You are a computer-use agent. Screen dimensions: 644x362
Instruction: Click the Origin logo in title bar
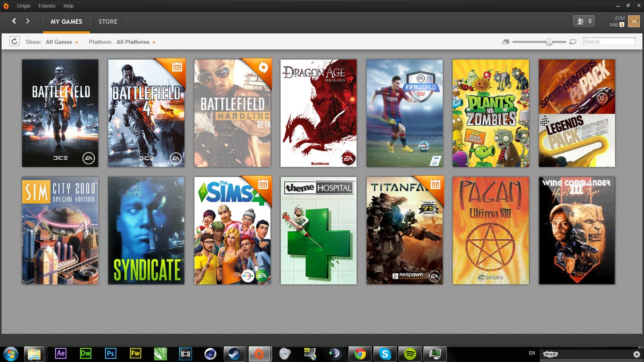click(x=6, y=6)
